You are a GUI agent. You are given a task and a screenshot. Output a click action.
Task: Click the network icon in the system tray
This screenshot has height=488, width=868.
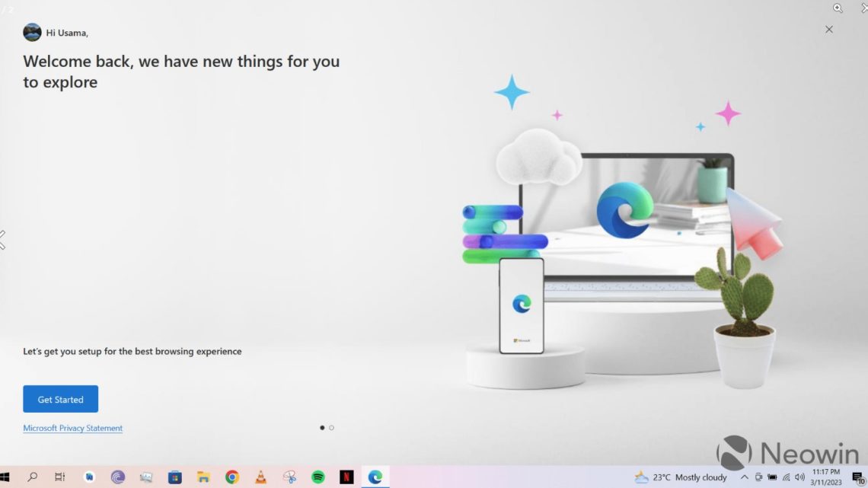[x=786, y=477]
